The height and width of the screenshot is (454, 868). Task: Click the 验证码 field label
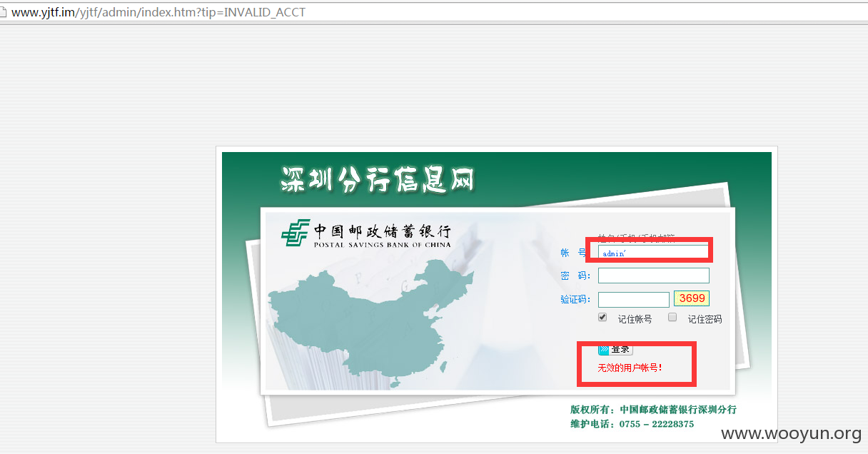576,300
